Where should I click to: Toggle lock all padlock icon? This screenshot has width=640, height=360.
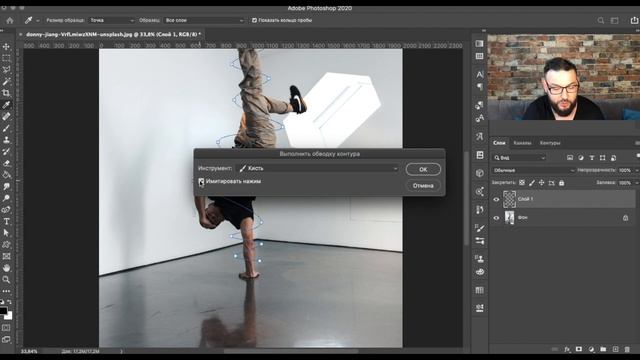pyautogui.click(x=562, y=183)
